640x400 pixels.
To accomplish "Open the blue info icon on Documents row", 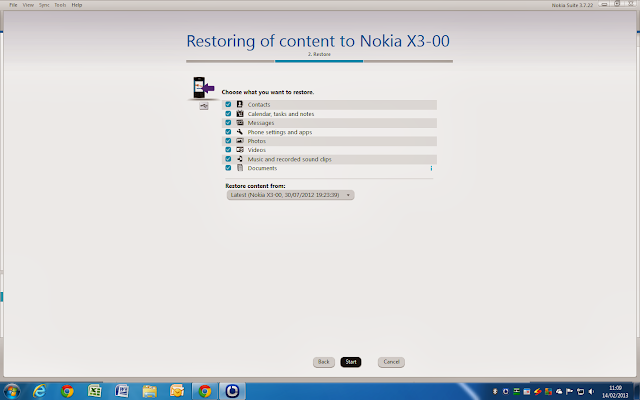I will [x=431, y=168].
